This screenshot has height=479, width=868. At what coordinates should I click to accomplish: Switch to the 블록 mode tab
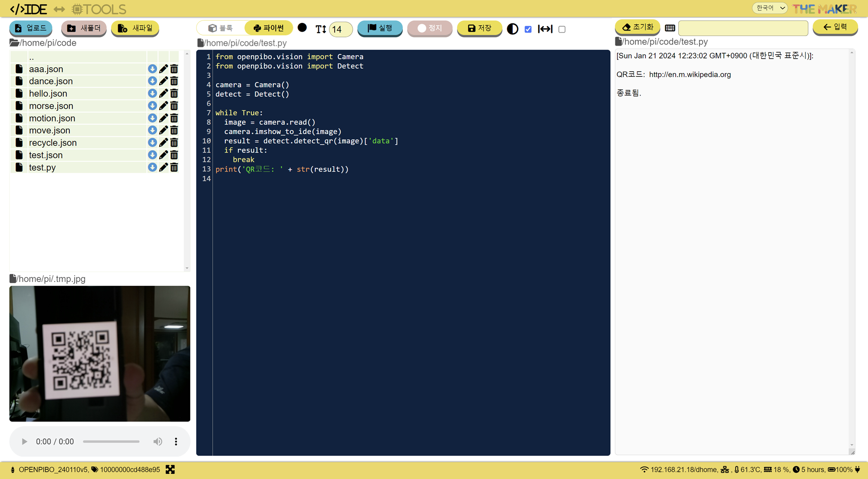[x=221, y=28]
